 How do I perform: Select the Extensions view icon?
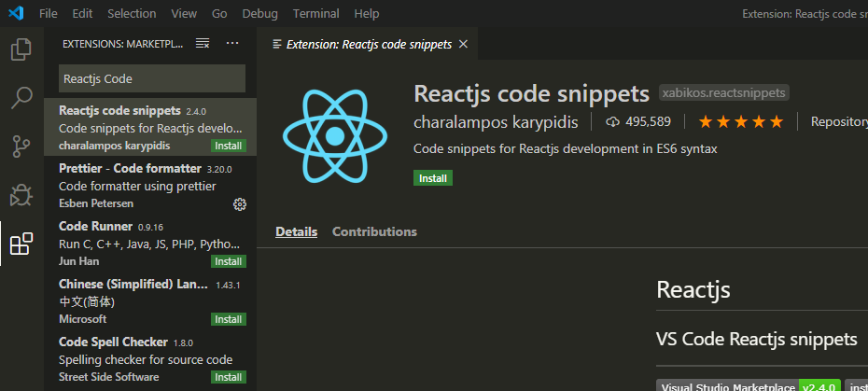pos(21,244)
